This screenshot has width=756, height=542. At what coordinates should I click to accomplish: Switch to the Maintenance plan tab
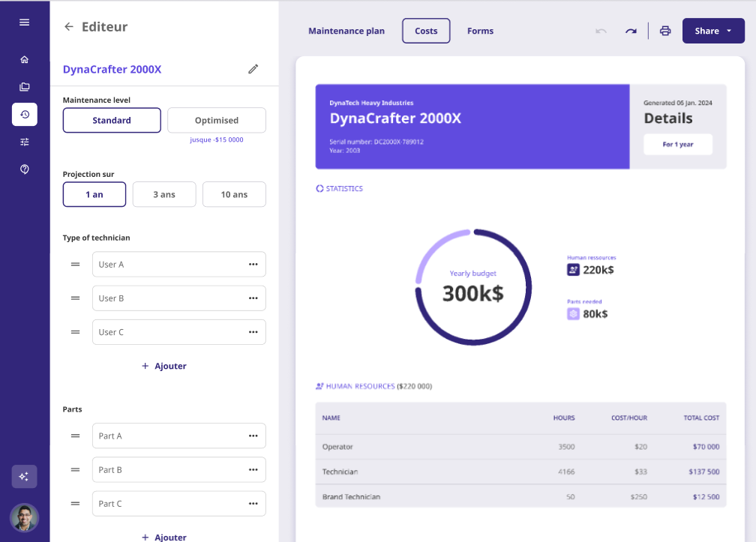(x=346, y=31)
